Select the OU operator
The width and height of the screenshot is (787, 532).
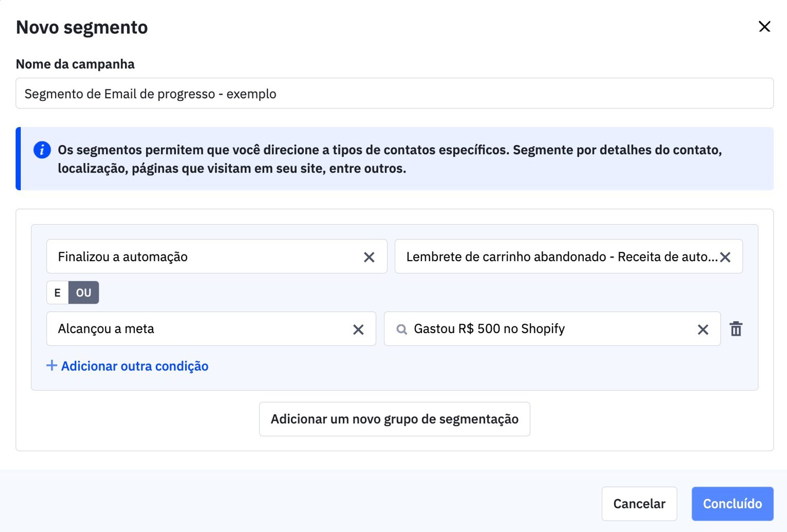(x=84, y=293)
